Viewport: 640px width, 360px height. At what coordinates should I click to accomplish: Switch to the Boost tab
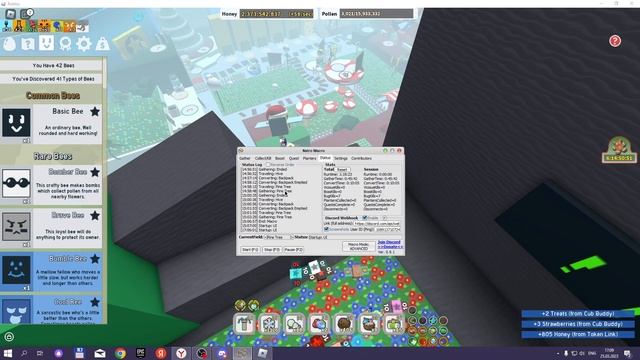(x=280, y=158)
